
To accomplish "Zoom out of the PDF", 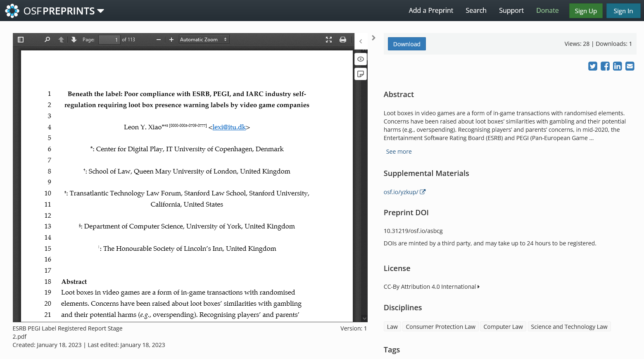I will [158, 40].
